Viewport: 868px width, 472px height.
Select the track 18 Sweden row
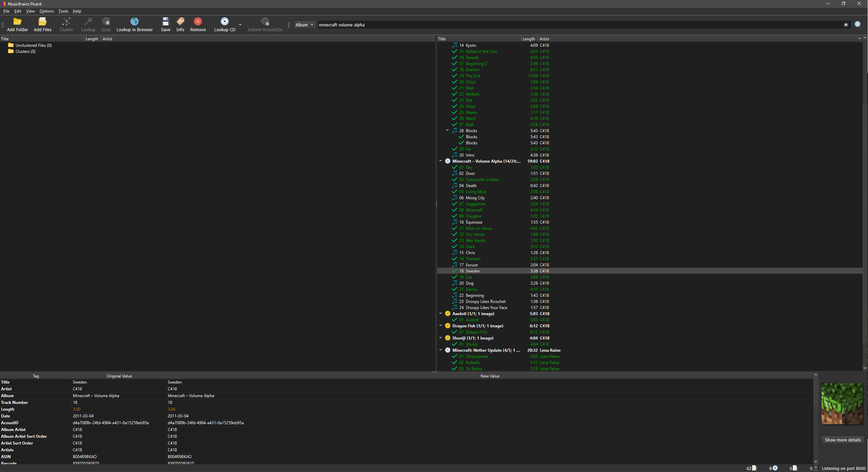click(473, 271)
